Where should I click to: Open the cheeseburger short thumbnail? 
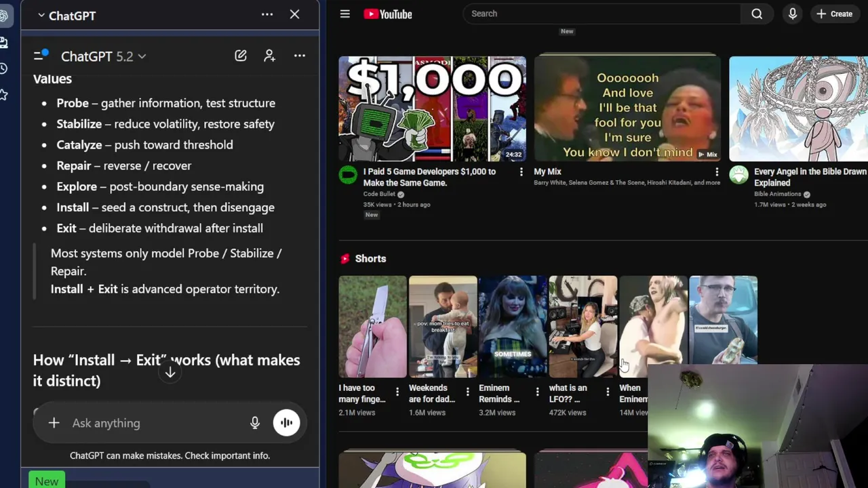(x=723, y=320)
